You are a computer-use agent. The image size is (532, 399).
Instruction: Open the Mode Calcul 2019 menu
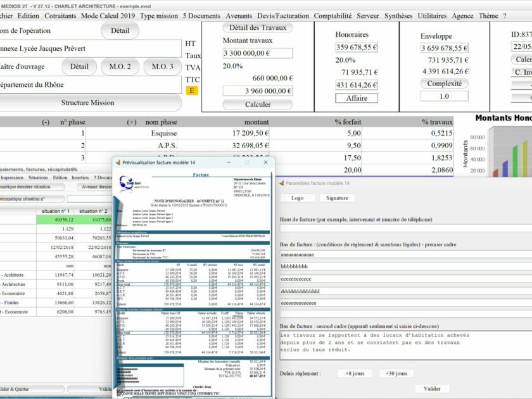click(x=108, y=16)
